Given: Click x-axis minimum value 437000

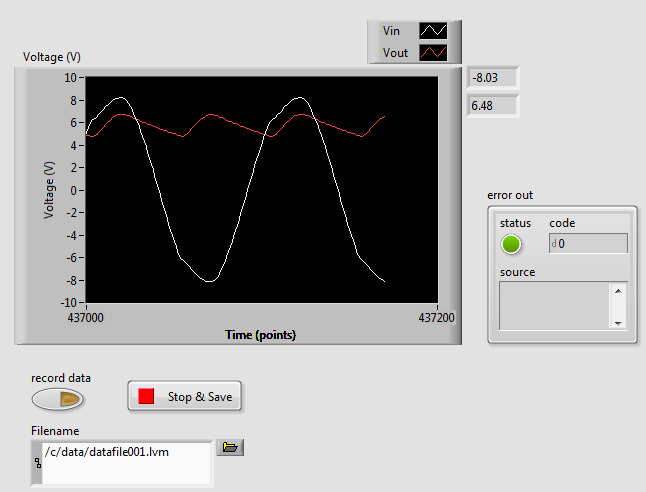Looking at the screenshot, I should pyautogui.click(x=87, y=317).
